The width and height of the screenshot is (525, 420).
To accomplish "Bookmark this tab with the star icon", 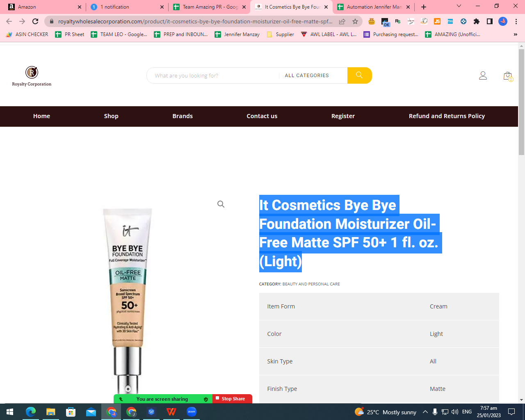I will tap(355, 21).
